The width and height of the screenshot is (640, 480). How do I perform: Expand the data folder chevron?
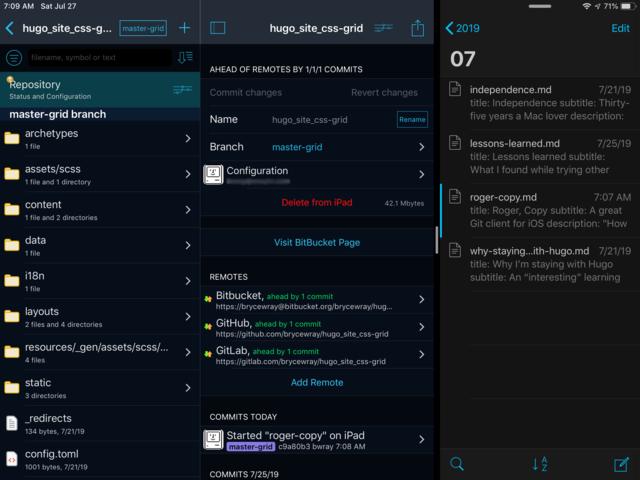pyautogui.click(x=188, y=245)
